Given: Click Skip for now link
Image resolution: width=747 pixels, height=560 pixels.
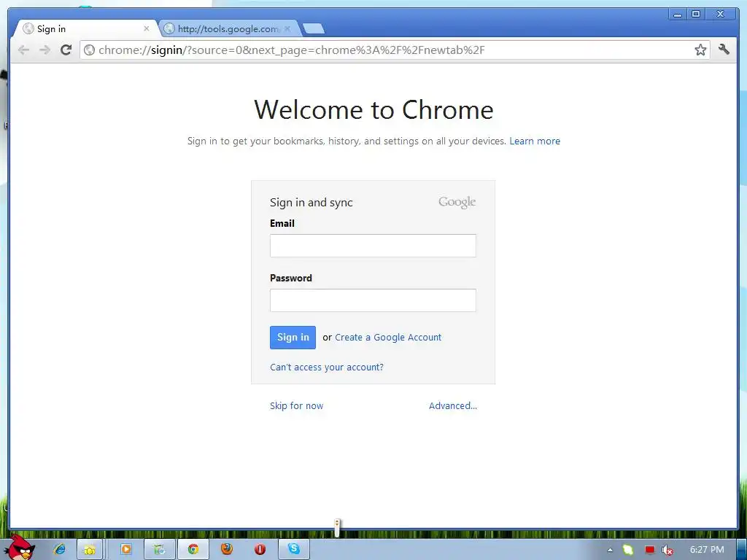Looking at the screenshot, I should tap(296, 405).
